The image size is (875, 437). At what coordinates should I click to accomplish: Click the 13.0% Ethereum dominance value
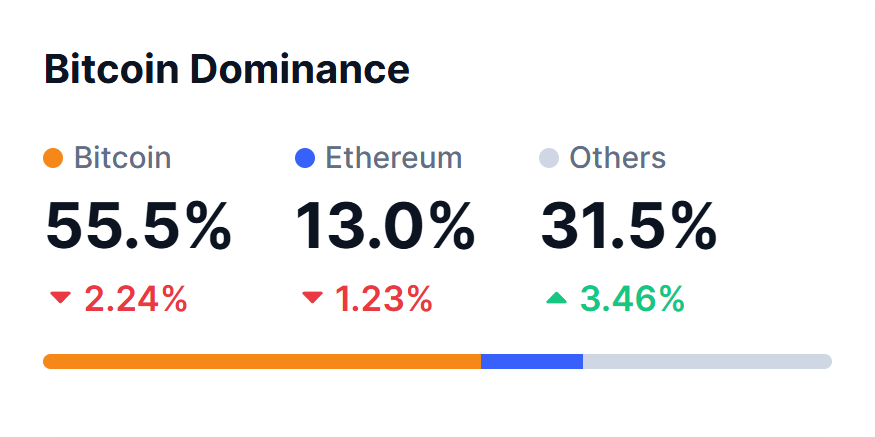(385, 226)
